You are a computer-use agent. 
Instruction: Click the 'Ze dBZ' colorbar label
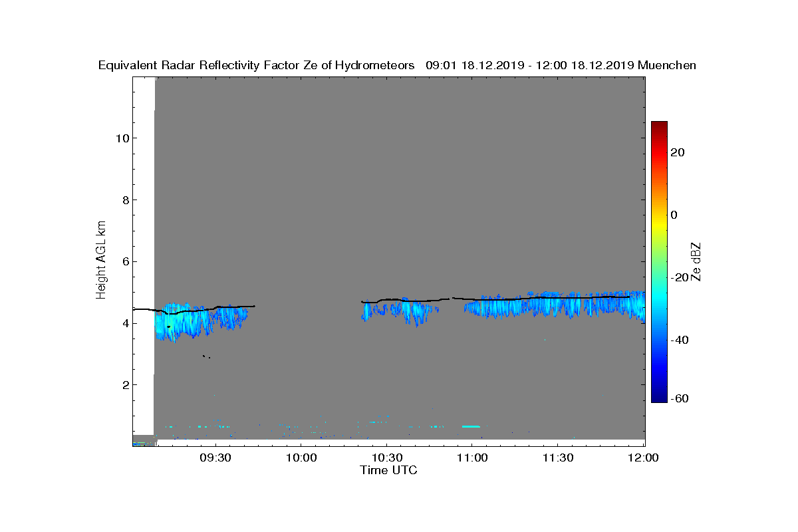[696, 261]
